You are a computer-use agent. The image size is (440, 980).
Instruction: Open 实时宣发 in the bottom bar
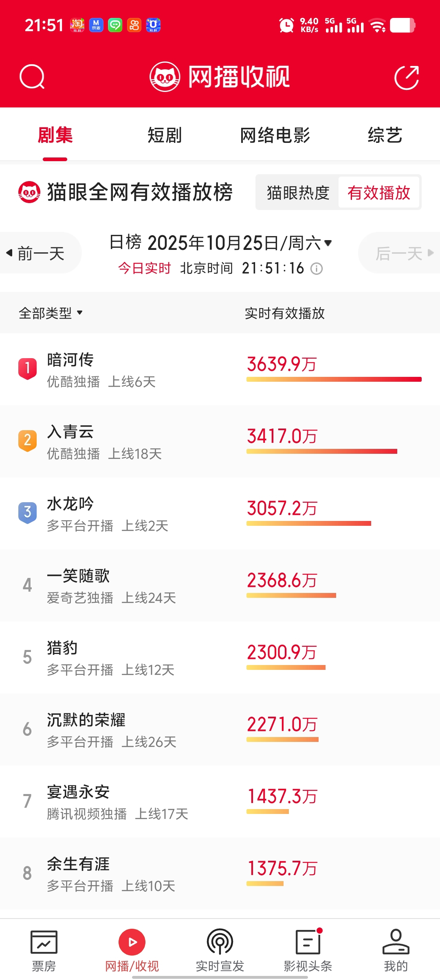(x=220, y=943)
